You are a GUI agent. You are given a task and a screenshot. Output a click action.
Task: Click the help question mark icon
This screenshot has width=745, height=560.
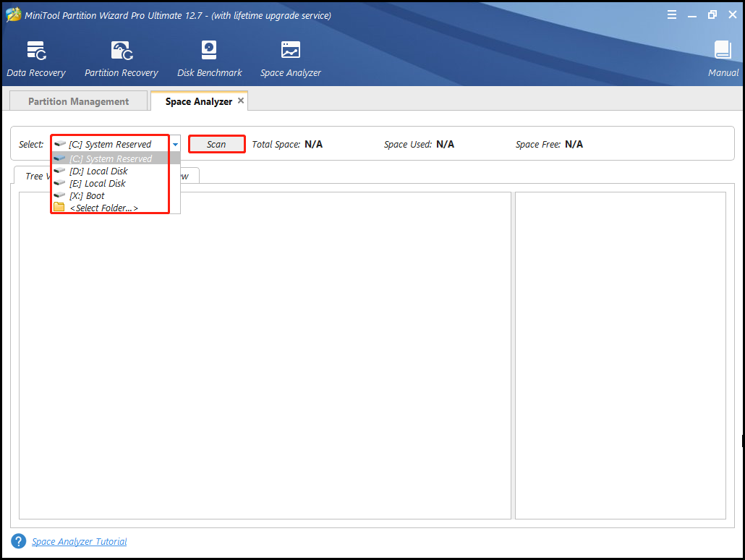coord(18,541)
